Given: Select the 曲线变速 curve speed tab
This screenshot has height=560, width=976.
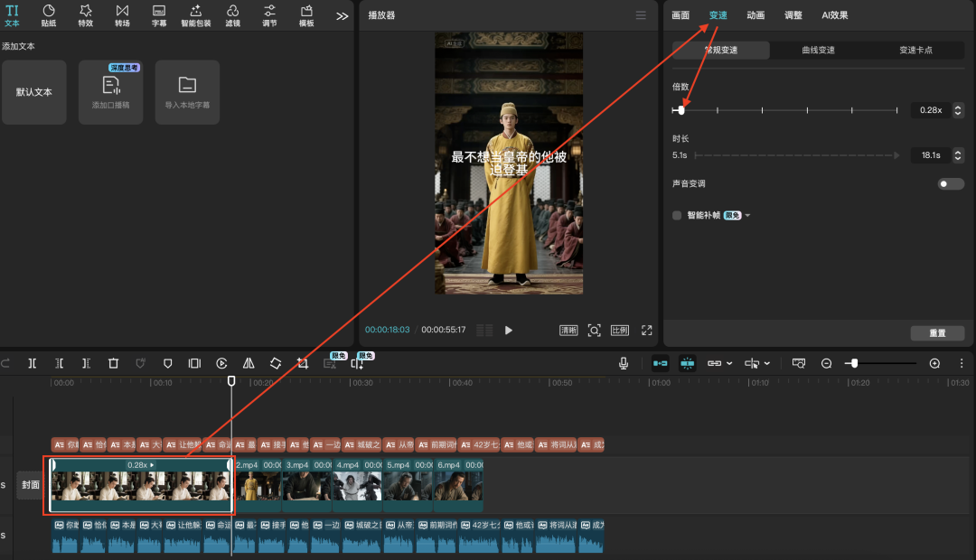Looking at the screenshot, I should (818, 51).
